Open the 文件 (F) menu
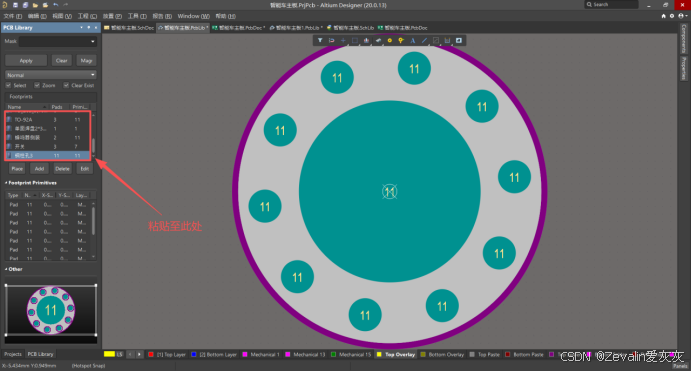 [12, 16]
